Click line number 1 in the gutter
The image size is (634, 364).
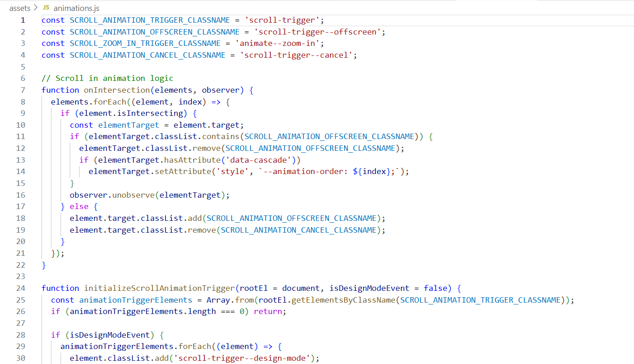[23, 20]
